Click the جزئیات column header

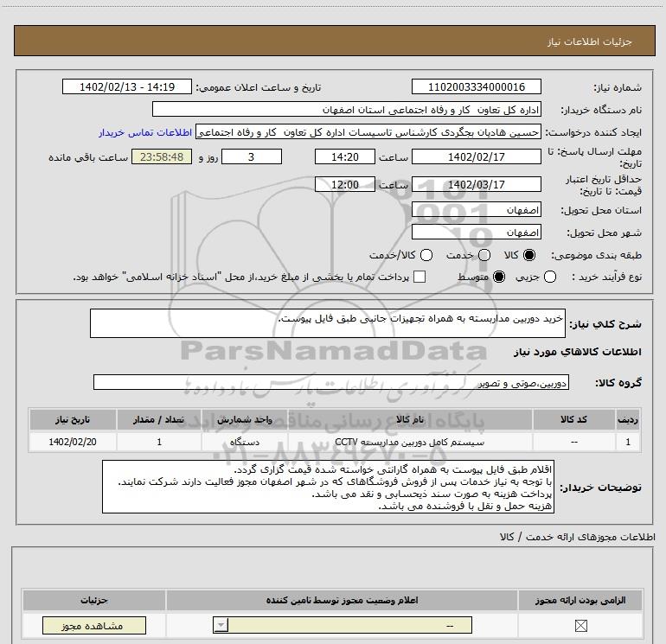coord(94,600)
